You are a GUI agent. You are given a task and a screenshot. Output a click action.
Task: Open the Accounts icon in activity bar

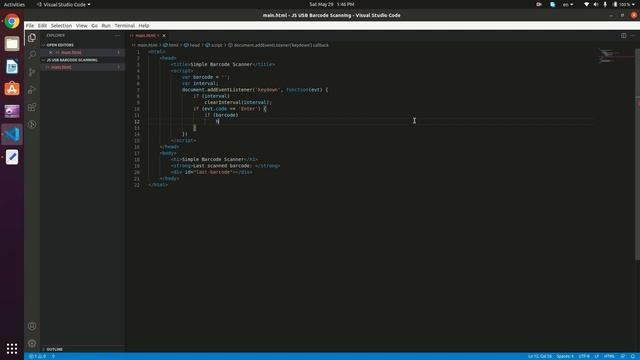[x=32, y=326]
